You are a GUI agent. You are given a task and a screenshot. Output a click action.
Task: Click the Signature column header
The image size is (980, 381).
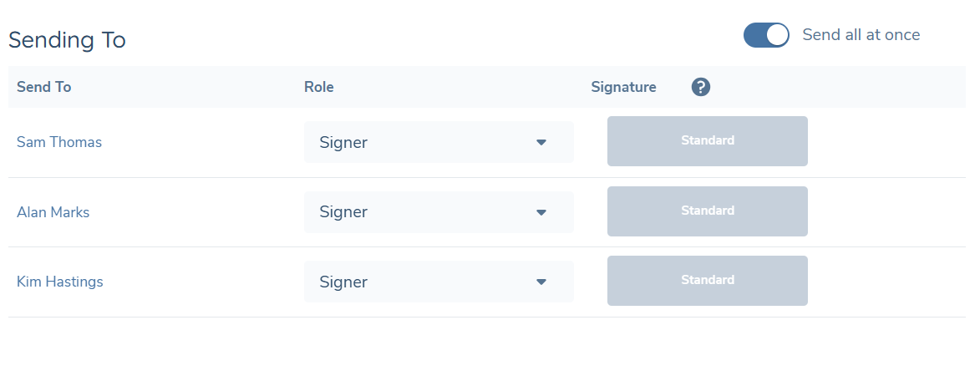pyautogui.click(x=623, y=87)
